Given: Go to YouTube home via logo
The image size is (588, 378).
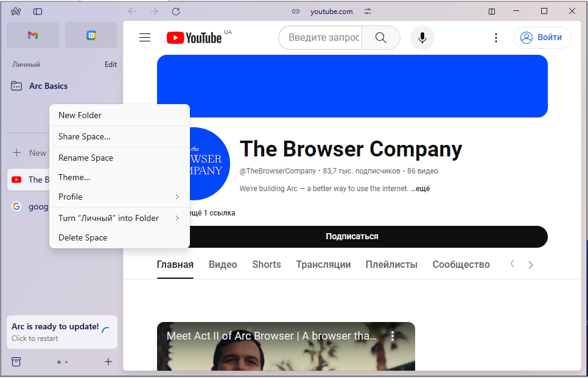Looking at the screenshot, I should [x=194, y=38].
